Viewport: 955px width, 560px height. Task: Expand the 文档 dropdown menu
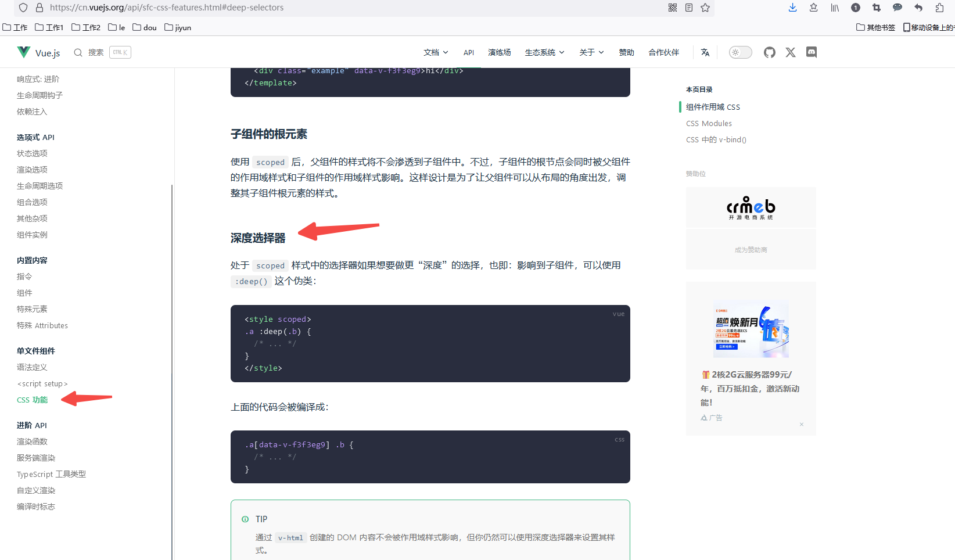click(x=435, y=52)
